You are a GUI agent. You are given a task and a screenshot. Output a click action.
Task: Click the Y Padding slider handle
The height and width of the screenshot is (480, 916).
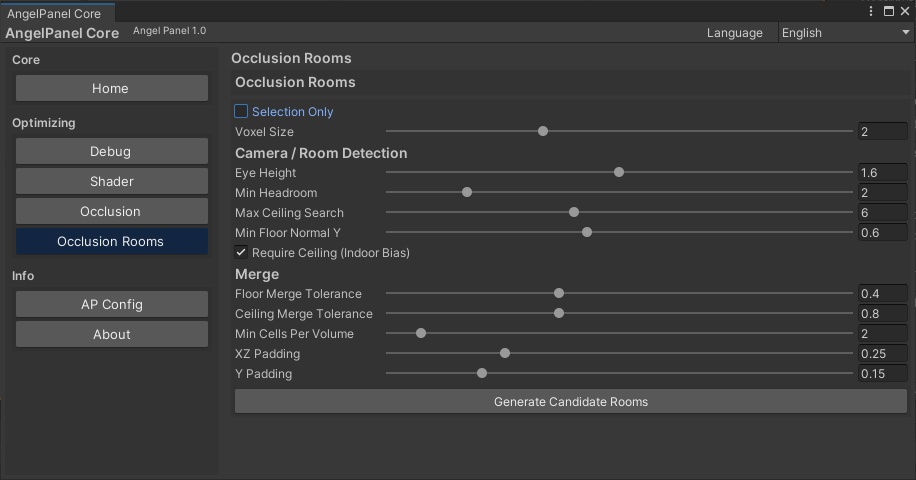[x=481, y=373]
